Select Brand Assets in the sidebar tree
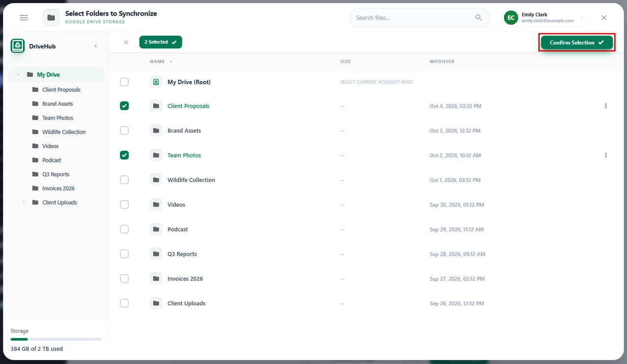Screen dimensions: 627x364 [x=57, y=104]
